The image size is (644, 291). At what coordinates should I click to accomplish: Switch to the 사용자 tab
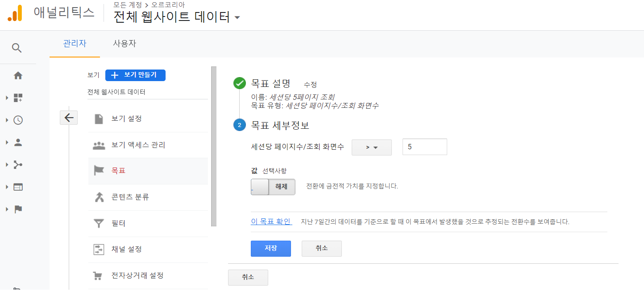[125, 44]
